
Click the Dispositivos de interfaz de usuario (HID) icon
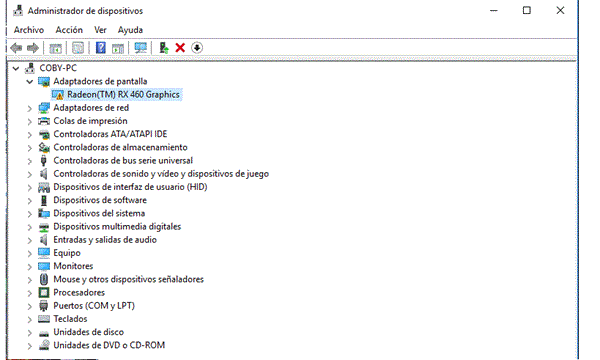click(x=44, y=187)
